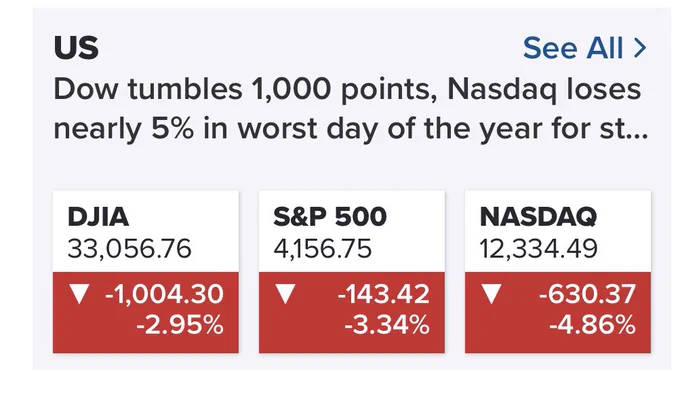The width and height of the screenshot is (680, 396).
Task: Select the S&P 500 value 4,156.75
Action: 323,249
